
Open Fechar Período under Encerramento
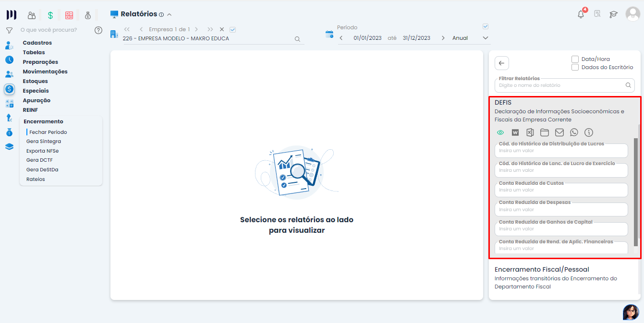pyautogui.click(x=48, y=132)
